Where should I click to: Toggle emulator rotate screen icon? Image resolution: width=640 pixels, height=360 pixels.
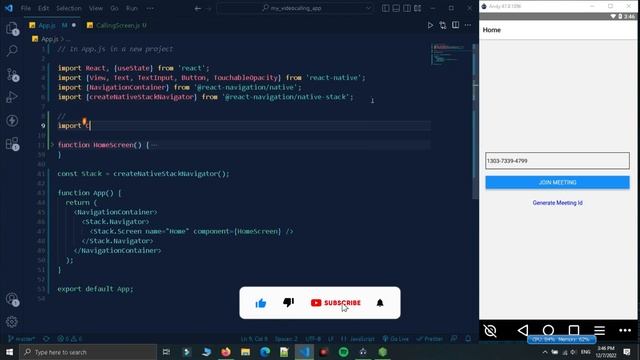490,330
